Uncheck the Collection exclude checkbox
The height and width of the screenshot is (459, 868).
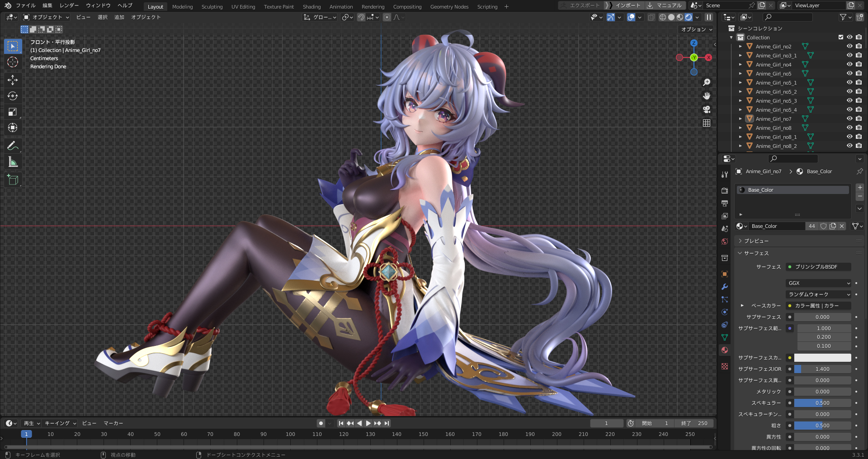point(841,37)
